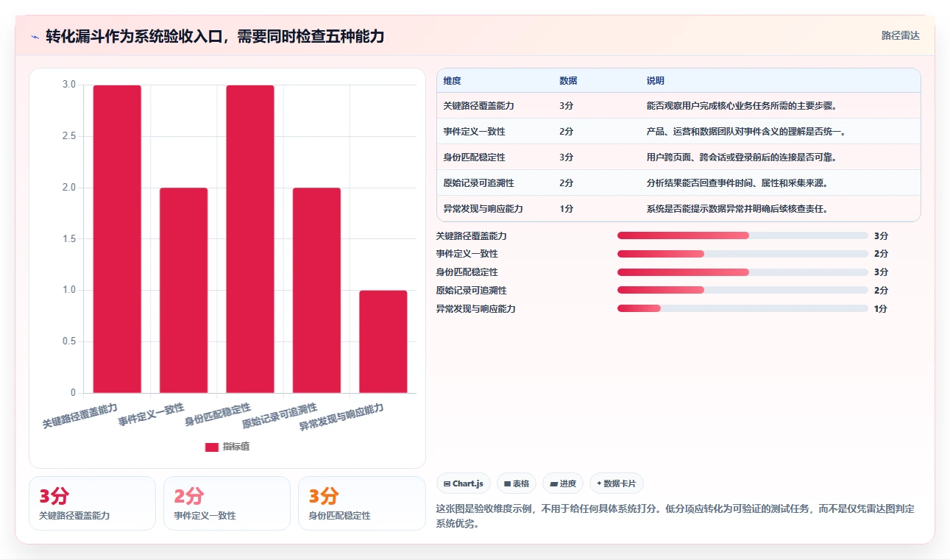The width and height of the screenshot is (950, 560).
Task: Select the 数据卡片 tag chip
Action: pyautogui.click(x=617, y=483)
